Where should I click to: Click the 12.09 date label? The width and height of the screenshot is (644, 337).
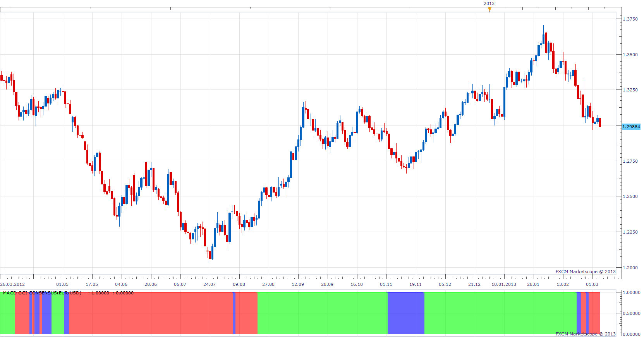[x=298, y=284]
